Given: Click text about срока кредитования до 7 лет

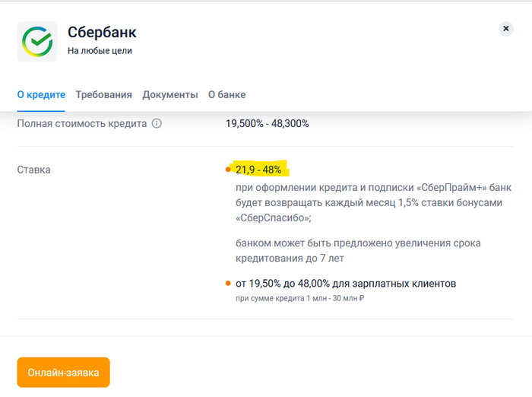Looking at the screenshot, I should [x=357, y=250].
